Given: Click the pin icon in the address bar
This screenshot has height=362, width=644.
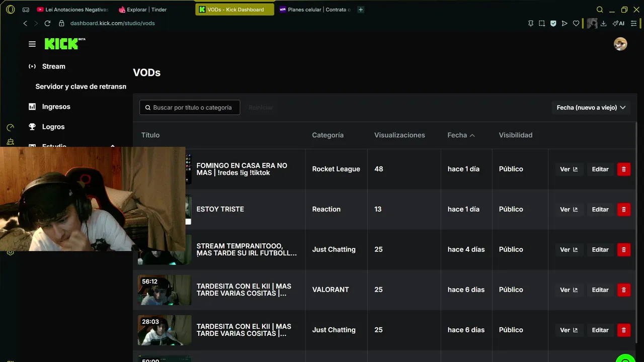Looking at the screenshot, I should 530,23.
